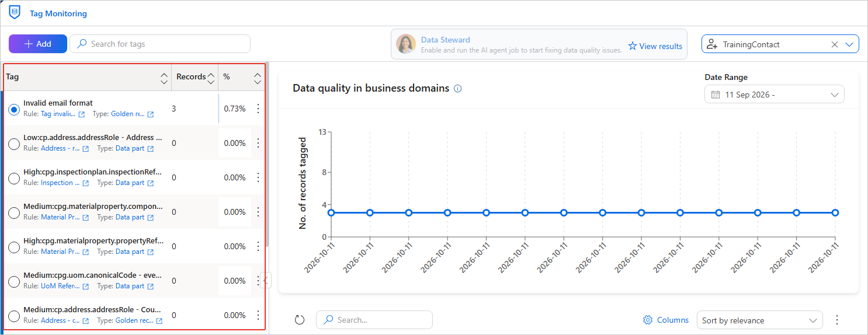Open more options for Low:cp.address.addressRole row
The width and height of the screenshot is (868, 335).
[x=258, y=143]
